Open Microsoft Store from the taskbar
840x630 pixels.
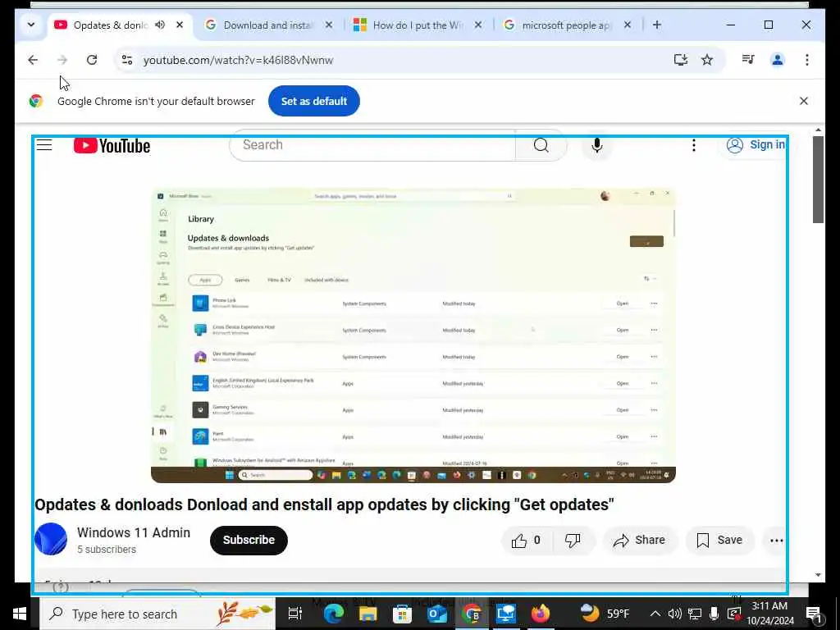[x=402, y=614]
